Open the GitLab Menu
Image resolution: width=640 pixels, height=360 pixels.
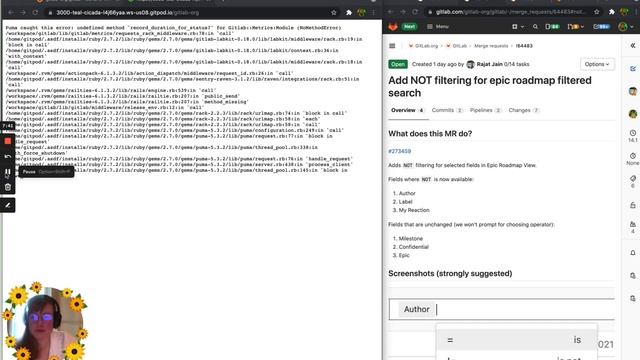tap(438, 27)
